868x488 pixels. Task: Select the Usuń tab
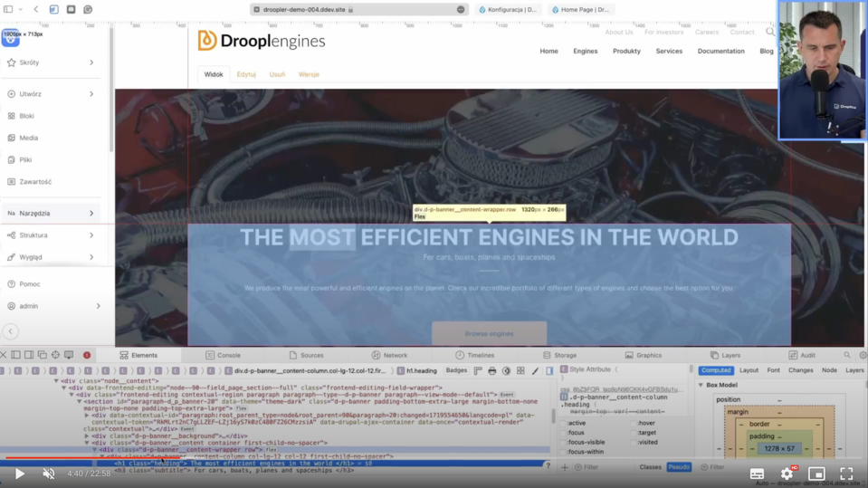coord(277,74)
